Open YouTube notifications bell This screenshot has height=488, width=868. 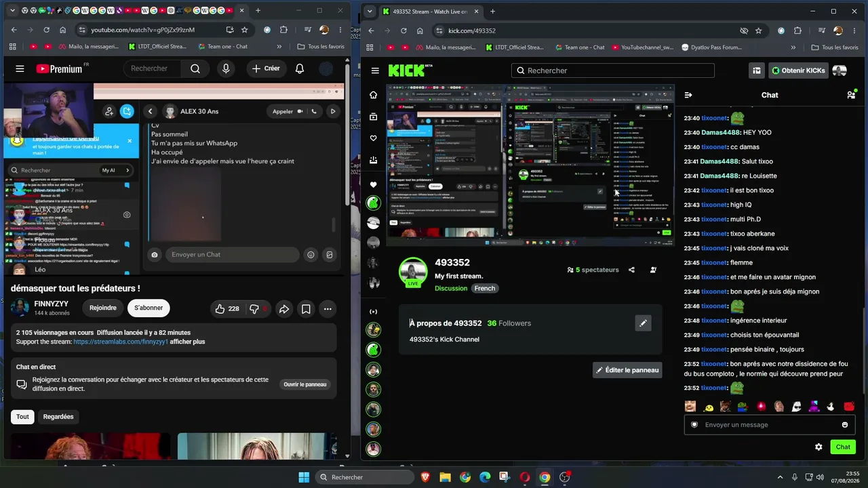[x=300, y=68]
